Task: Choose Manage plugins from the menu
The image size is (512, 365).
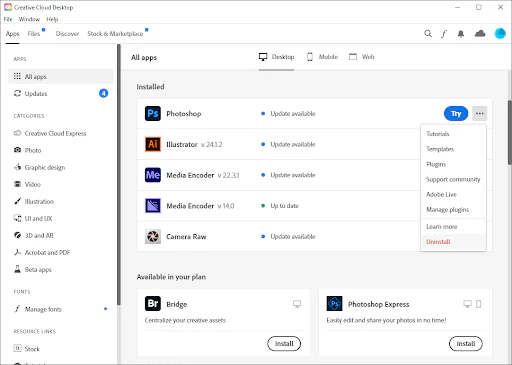Action: point(453,209)
